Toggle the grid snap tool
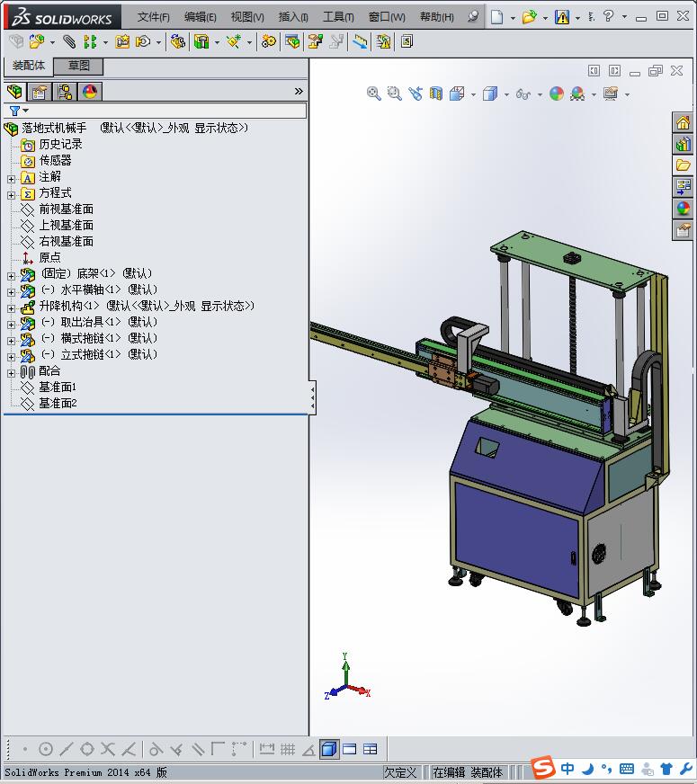This screenshot has width=697, height=784. 288,749
